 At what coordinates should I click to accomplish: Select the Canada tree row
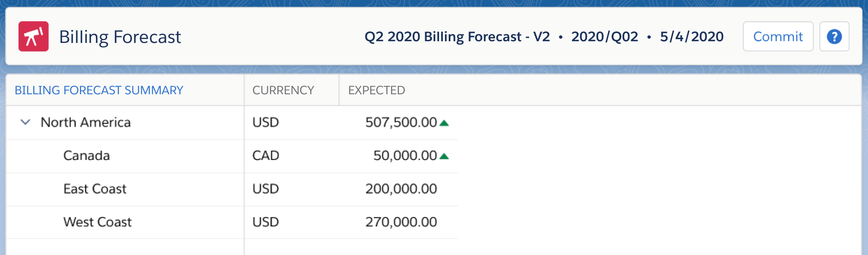(86, 156)
